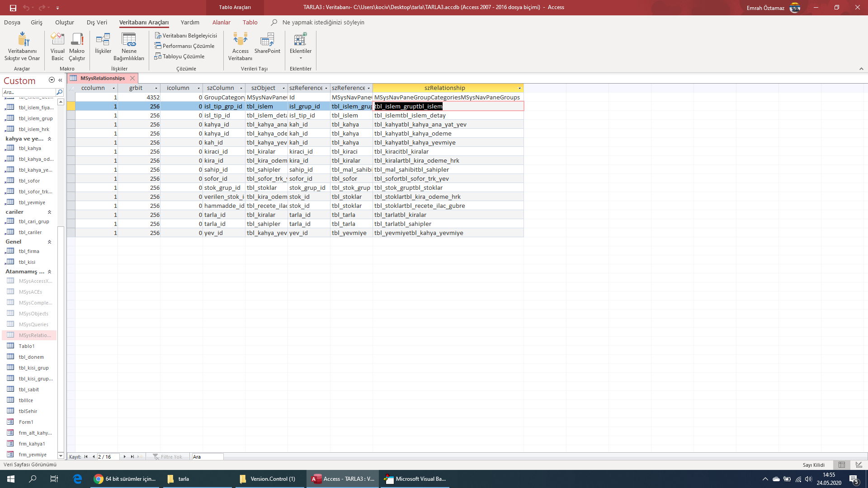Click the record search Ara field
Screen dimensions: 868x488
[208, 457]
